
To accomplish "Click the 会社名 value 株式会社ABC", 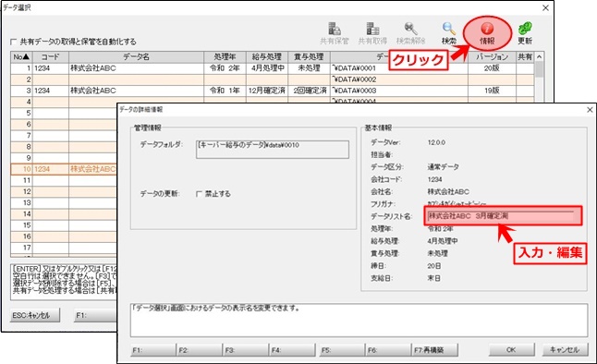I will (448, 191).
